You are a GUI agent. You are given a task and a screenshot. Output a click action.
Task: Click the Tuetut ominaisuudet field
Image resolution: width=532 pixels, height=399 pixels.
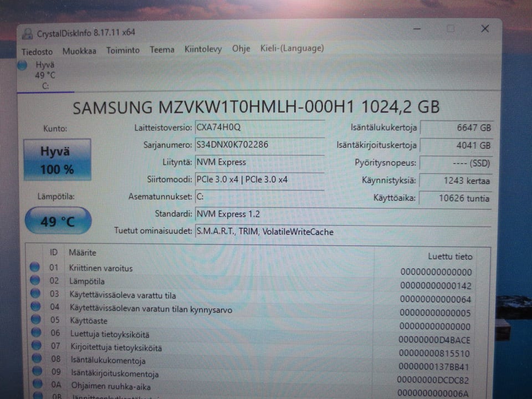click(343, 232)
